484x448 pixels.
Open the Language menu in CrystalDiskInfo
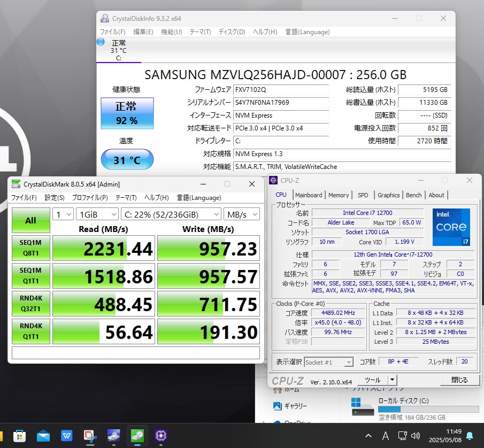[307, 32]
